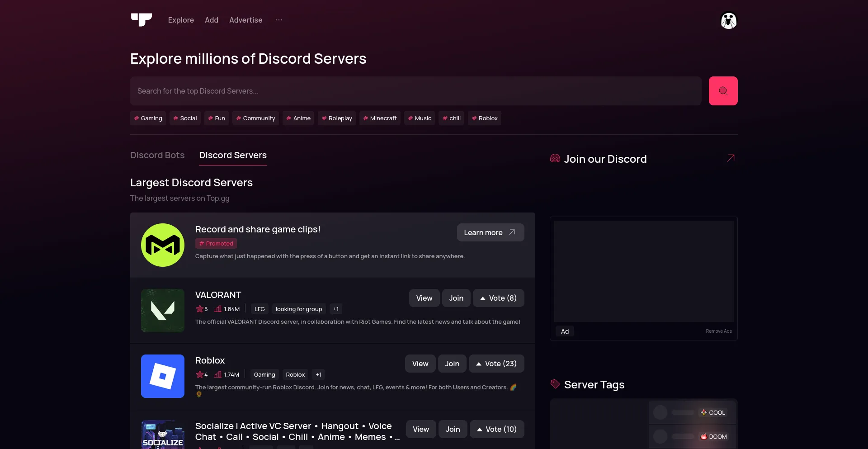Expand the +1 tags on the Roblox server

pyautogui.click(x=318, y=374)
